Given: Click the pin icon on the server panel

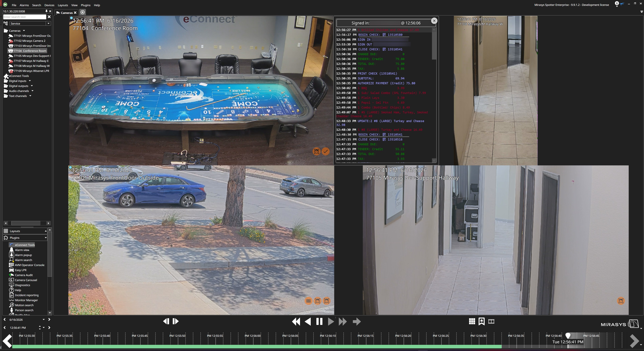Looking at the screenshot, I should coord(46,11).
